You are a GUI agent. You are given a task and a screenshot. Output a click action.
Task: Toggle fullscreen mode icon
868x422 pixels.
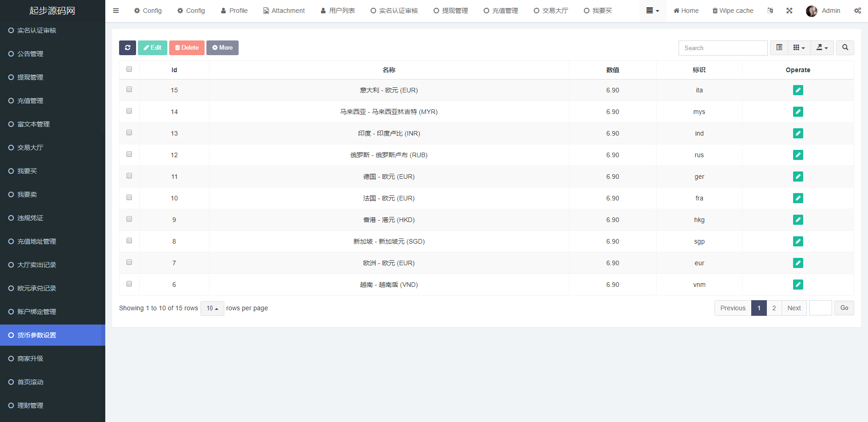[x=789, y=11]
